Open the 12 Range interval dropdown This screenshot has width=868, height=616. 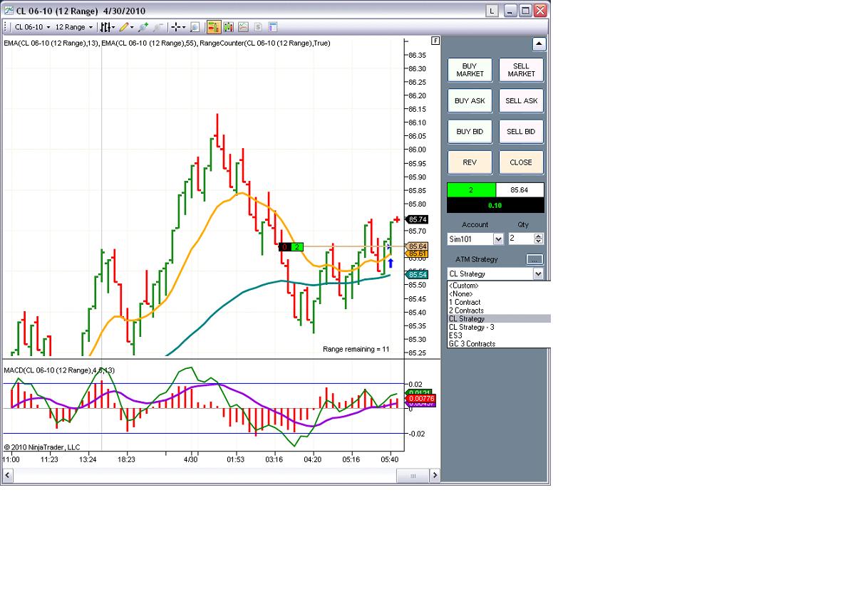pos(74,27)
